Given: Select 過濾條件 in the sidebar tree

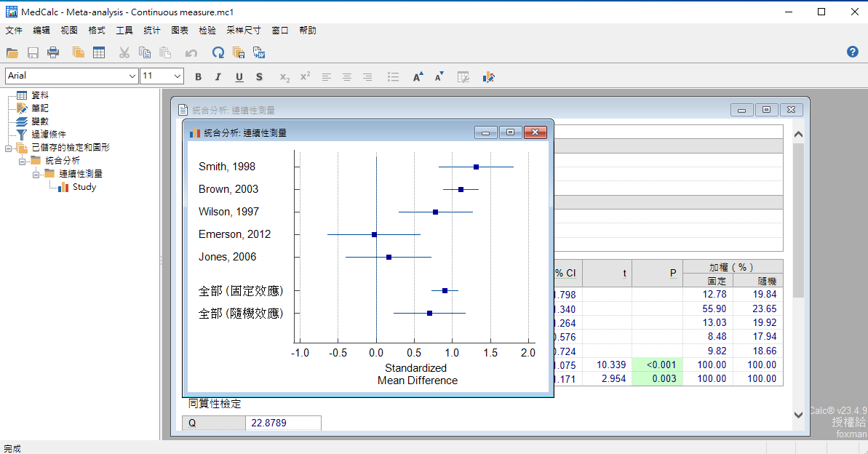Looking at the screenshot, I should (x=49, y=135).
